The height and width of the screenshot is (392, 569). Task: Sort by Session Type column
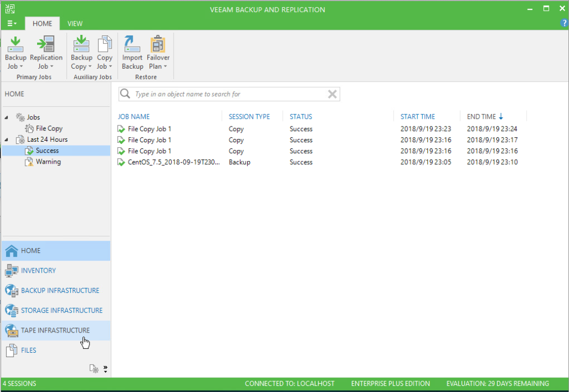(249, 117)
